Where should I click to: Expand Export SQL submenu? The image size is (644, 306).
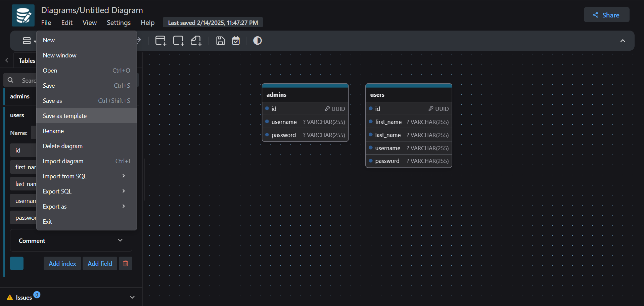(x=87, y=191)
